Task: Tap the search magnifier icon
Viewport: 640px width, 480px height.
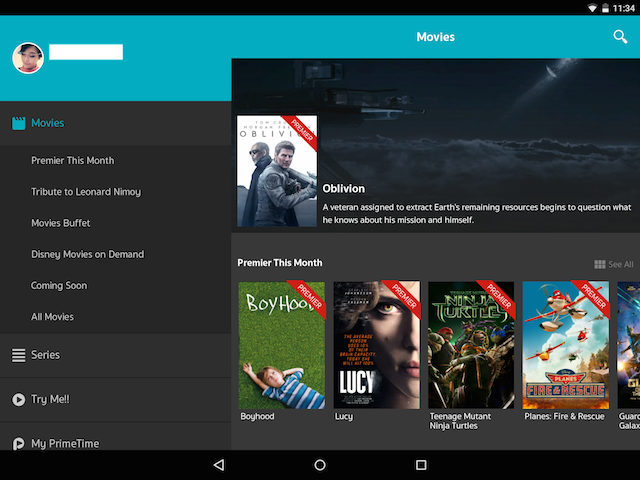Action: 620,37
